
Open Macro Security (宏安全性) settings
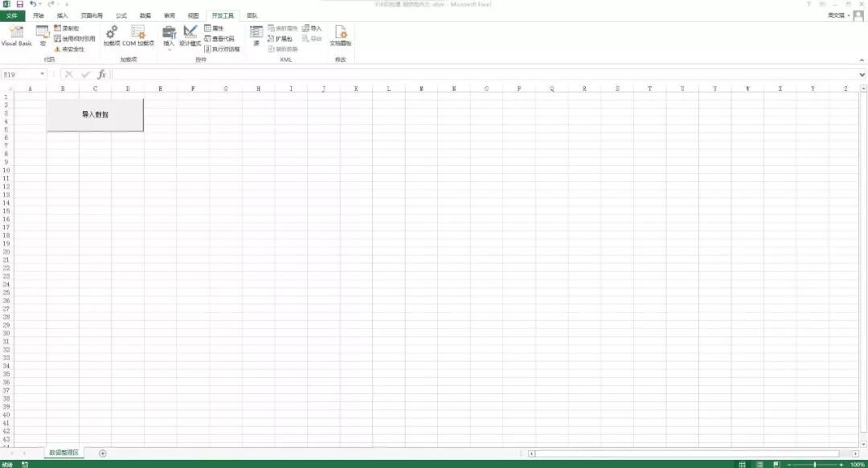click(69, 49)
